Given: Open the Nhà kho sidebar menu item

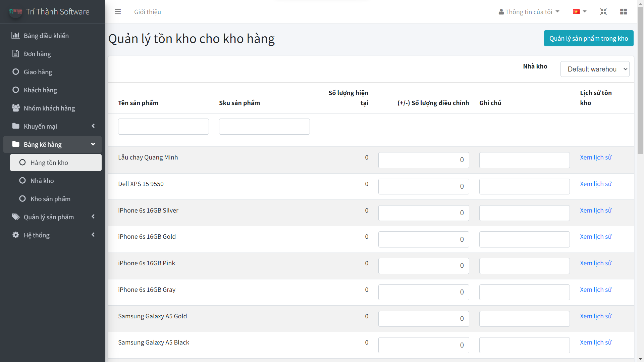Looking at the screenshot, I should point(42,181).
